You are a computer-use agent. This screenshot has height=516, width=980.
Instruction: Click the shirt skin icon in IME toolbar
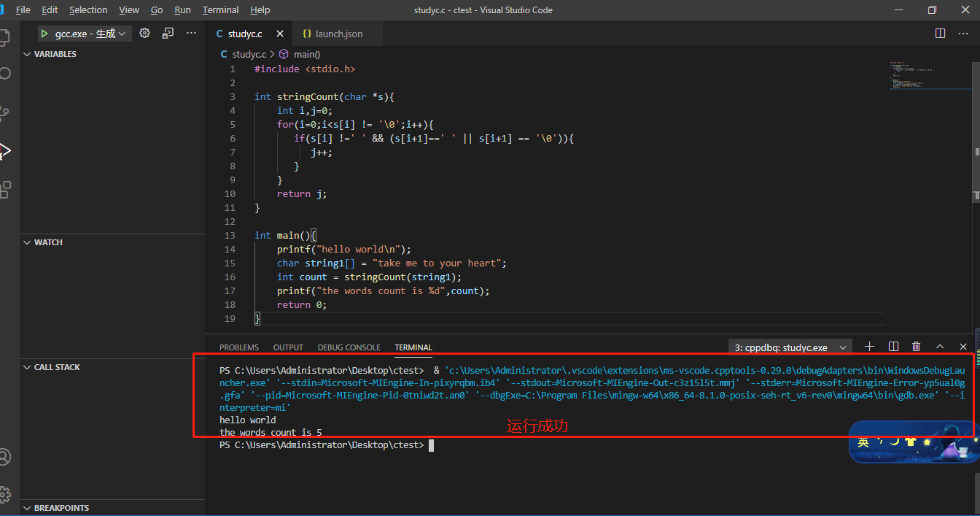coord(910,442)
